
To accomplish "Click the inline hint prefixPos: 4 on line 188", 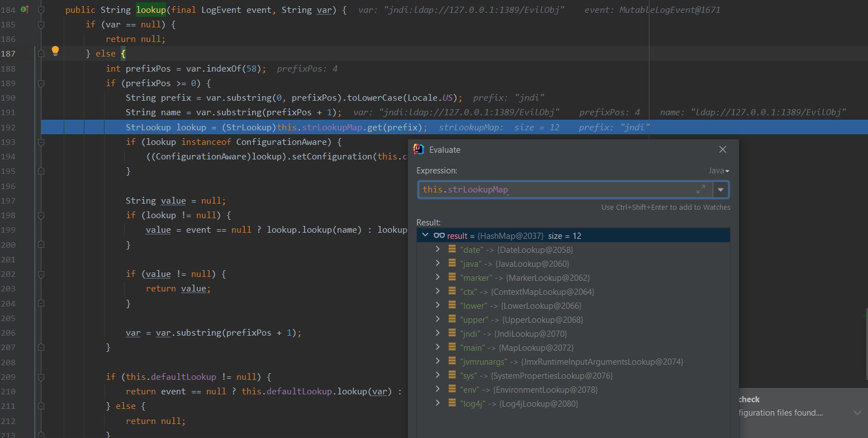I will pyautogui.click(x=307, y=69).
